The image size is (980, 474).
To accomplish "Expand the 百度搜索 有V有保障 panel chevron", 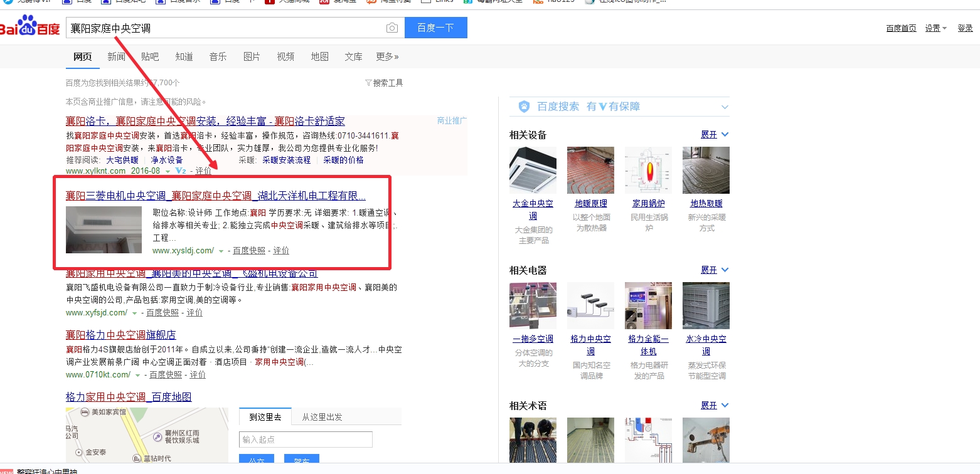I will click(725, 107).
